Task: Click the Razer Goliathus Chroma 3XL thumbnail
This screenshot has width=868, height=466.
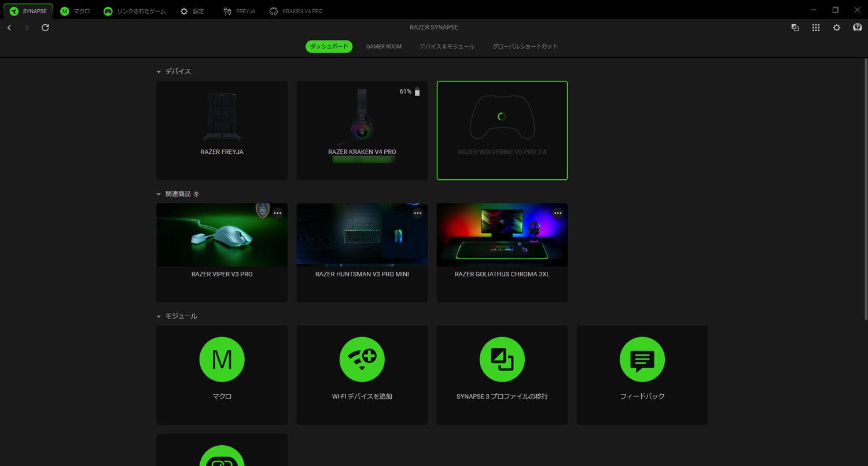Action: (502, 235)
